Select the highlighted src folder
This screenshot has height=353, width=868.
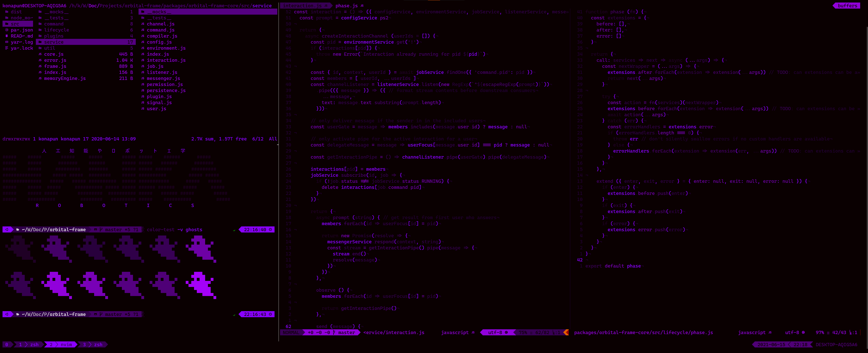(15, 24)
